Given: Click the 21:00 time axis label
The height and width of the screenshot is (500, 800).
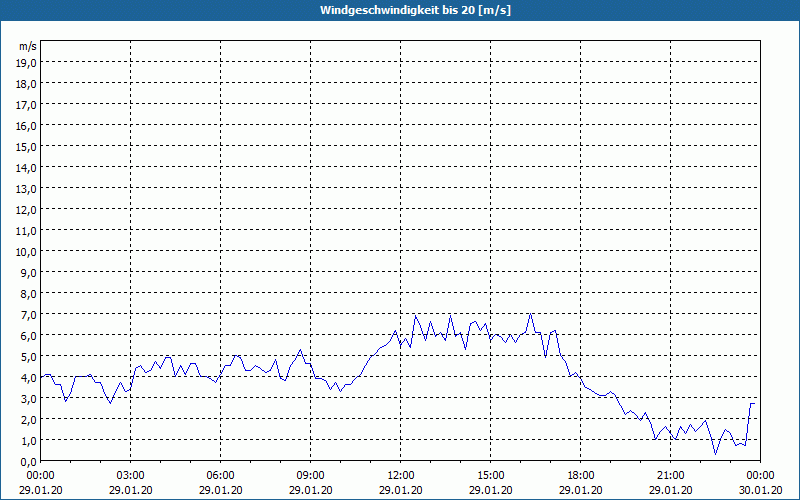Looking at the screenshot, I should pyautogui.click(x=670, y=476).
